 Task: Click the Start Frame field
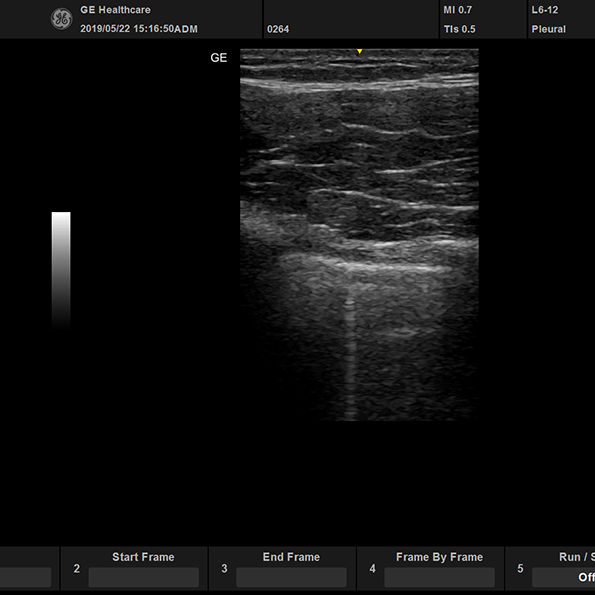click(x=143, y=577)
